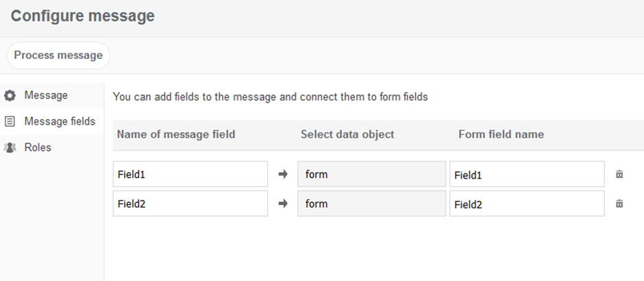Delete the Field2 row with trash icon
644x281 pixels.
619,204
